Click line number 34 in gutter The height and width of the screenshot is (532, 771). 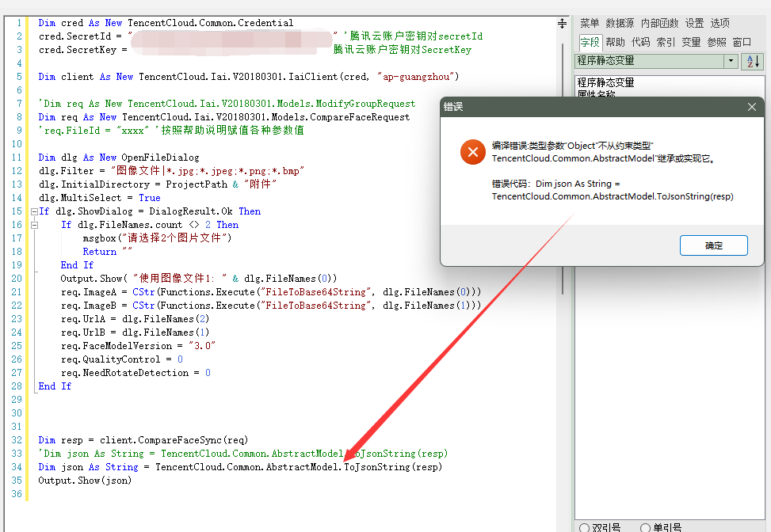click(17, 467)
